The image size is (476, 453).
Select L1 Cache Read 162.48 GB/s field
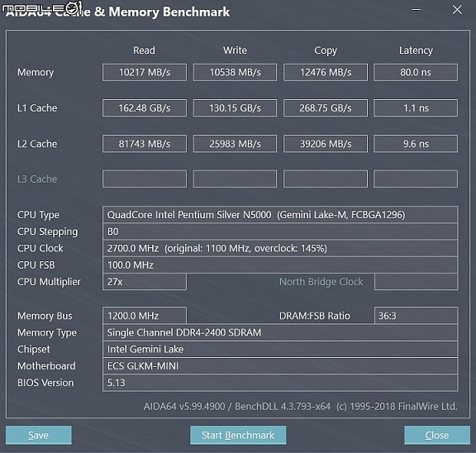[145, 107]
